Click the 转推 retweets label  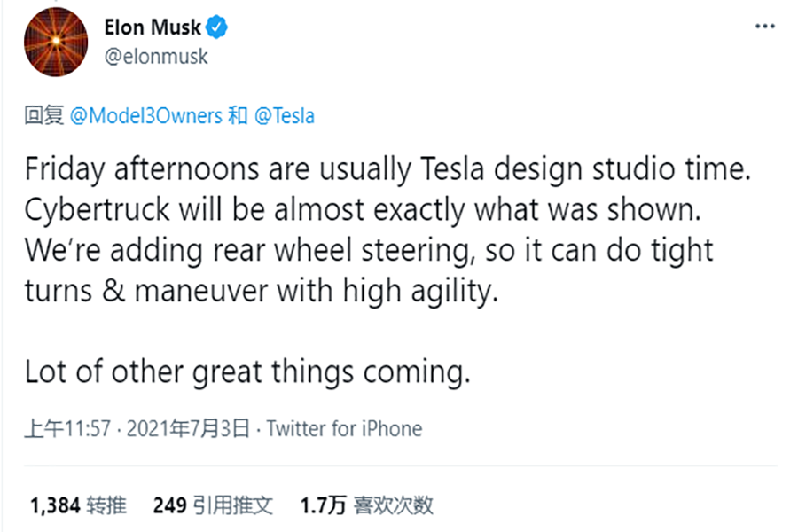(x=106, y=505)
